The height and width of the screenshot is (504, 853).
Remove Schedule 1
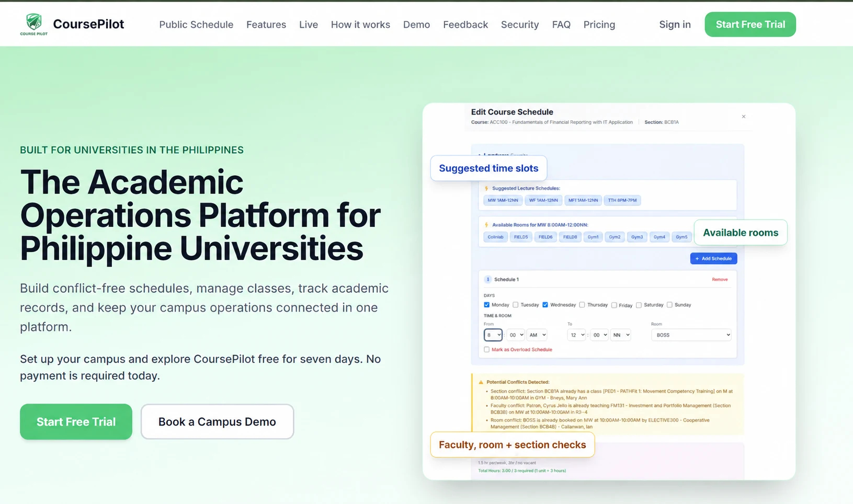pos(720,279)
